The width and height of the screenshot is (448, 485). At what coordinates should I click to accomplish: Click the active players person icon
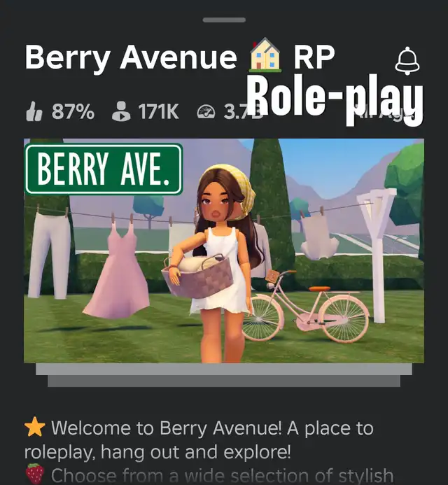tap(121, 111)
